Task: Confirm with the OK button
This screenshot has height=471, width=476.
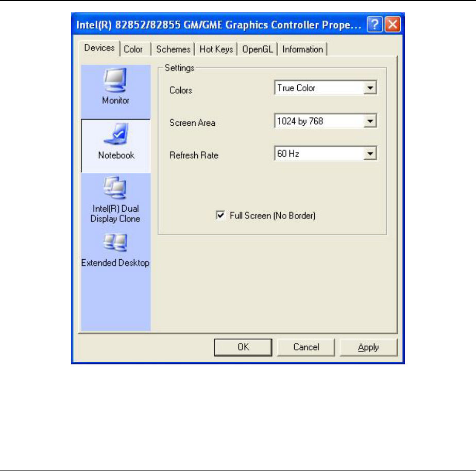Action: pyautogui.click(x=243, y=347)
